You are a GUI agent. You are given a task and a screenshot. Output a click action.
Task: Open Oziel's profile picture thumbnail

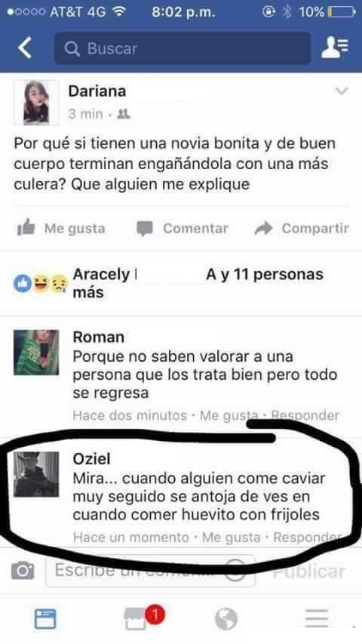click(x=36, y=474)
